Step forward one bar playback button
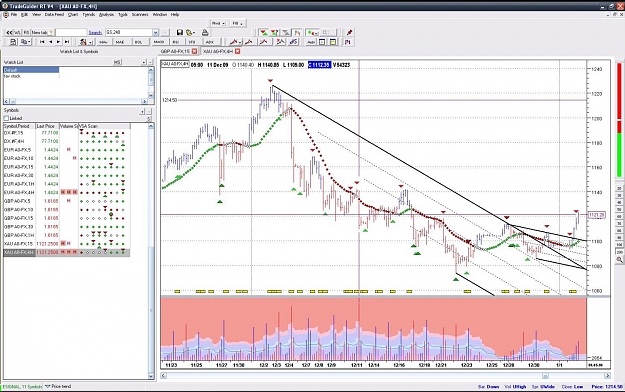625x392 pixels. [59, 42]
